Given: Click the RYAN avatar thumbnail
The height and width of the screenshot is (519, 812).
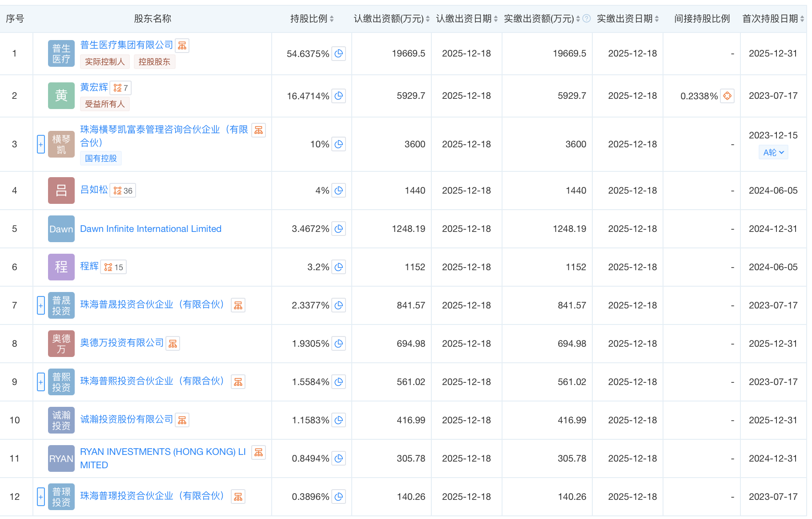Looking at the screenshot, I should tap(61, 458).
